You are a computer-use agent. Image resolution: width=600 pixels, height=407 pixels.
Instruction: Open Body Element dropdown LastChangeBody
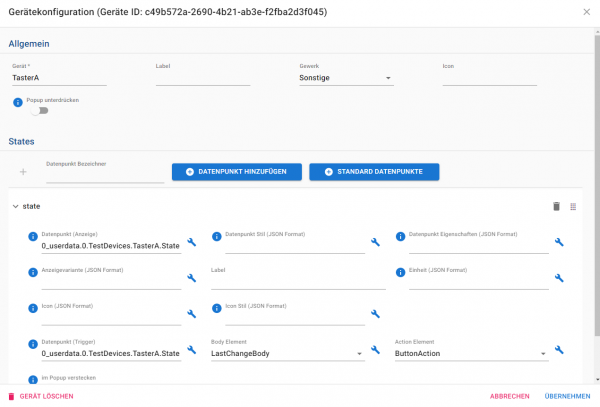click(x=288, y=353)
